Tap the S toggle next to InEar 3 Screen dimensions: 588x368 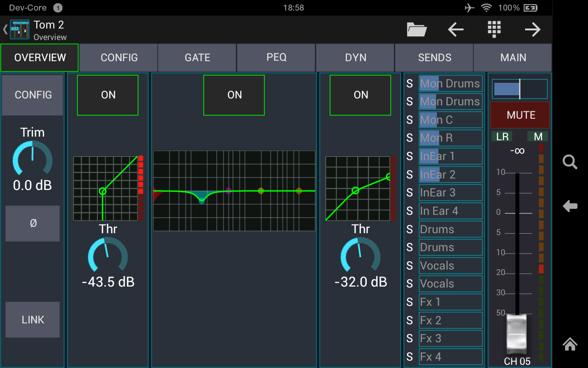(x=409, y=192)
